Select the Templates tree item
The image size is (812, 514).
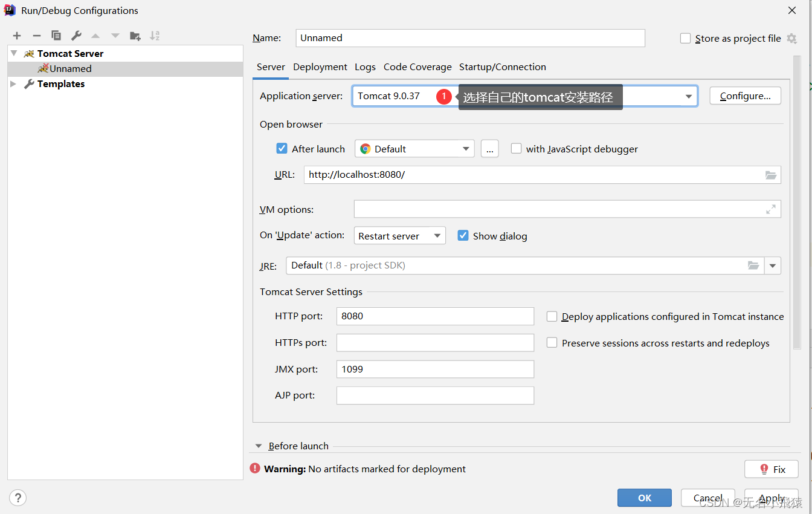point(125,84)
